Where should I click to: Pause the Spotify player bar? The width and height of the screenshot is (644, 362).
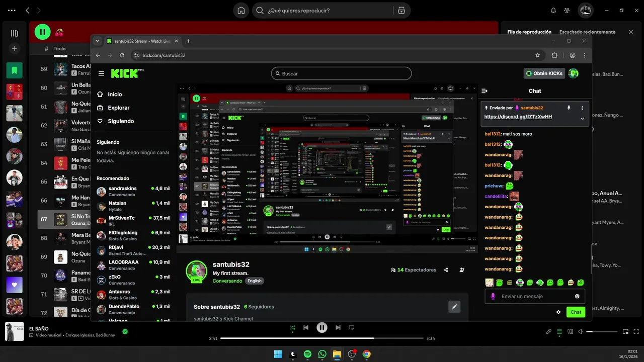click(322, 328)
